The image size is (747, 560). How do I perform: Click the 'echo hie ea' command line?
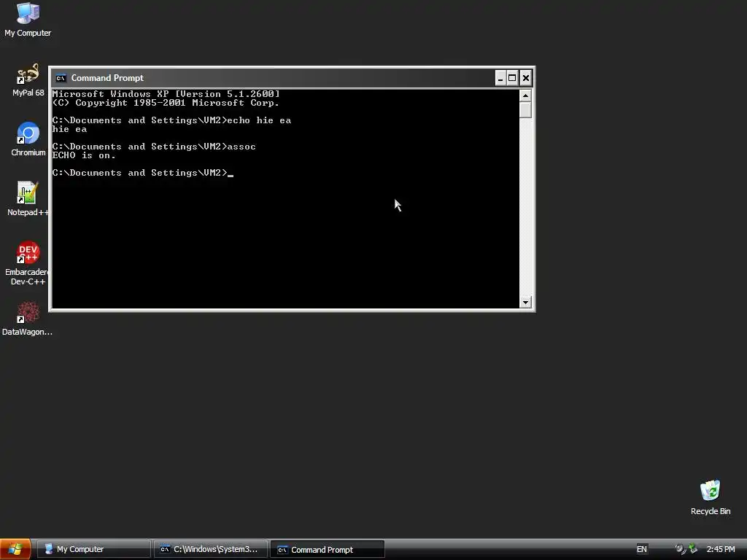pyautogui.click(x=171, y=120)
